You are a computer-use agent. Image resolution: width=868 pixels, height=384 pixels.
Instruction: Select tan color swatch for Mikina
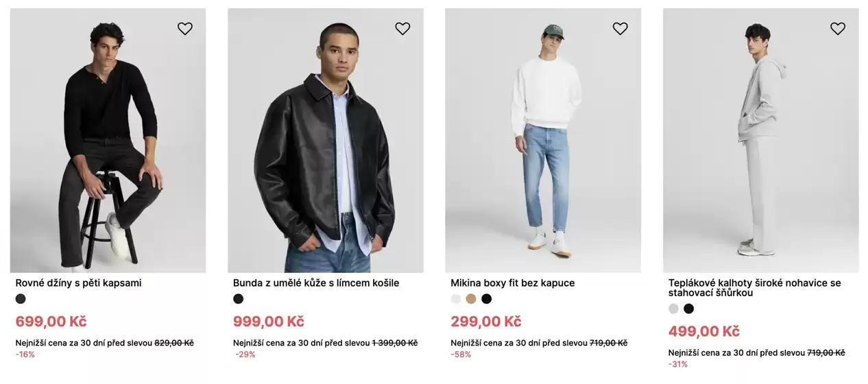tap(471, 299)
